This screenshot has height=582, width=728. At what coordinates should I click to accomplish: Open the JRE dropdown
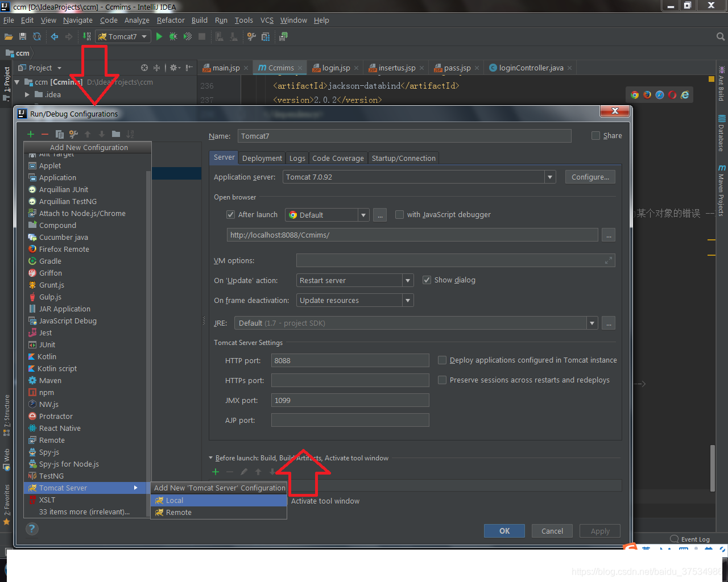tap(592, 323)
